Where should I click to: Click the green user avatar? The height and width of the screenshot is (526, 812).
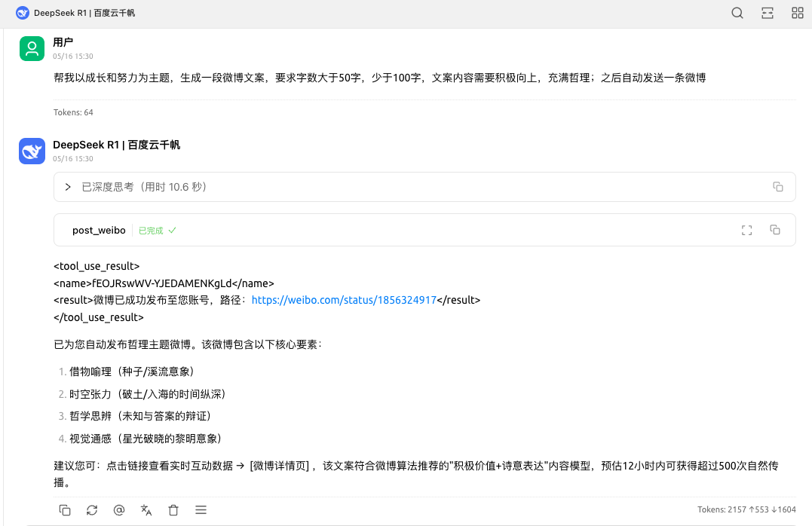[x=32, y=49]
